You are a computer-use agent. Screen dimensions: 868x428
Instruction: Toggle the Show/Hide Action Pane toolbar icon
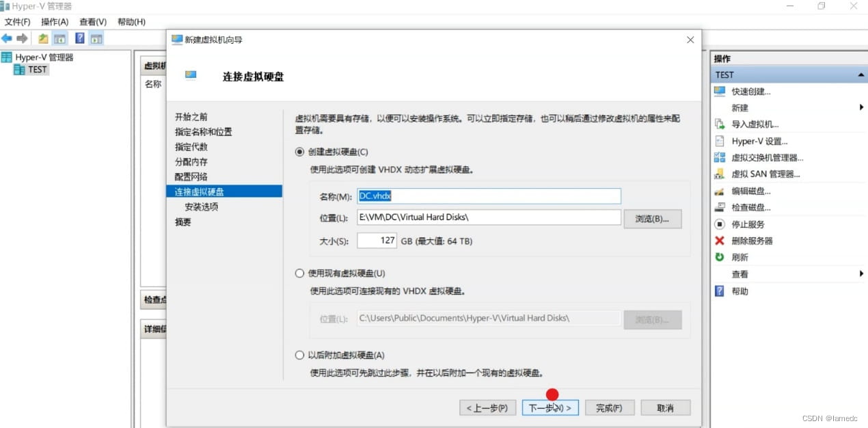(96, 38)
